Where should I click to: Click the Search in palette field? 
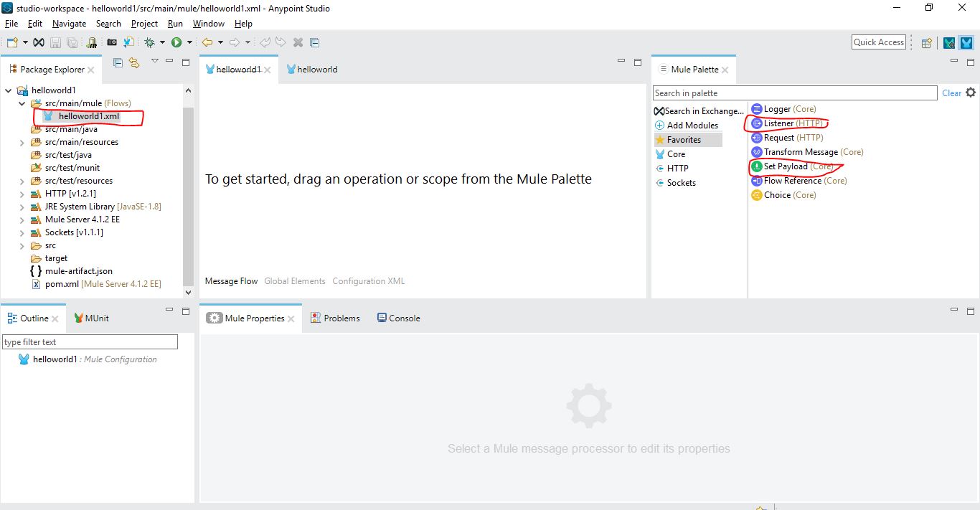[x=794, y=93]
